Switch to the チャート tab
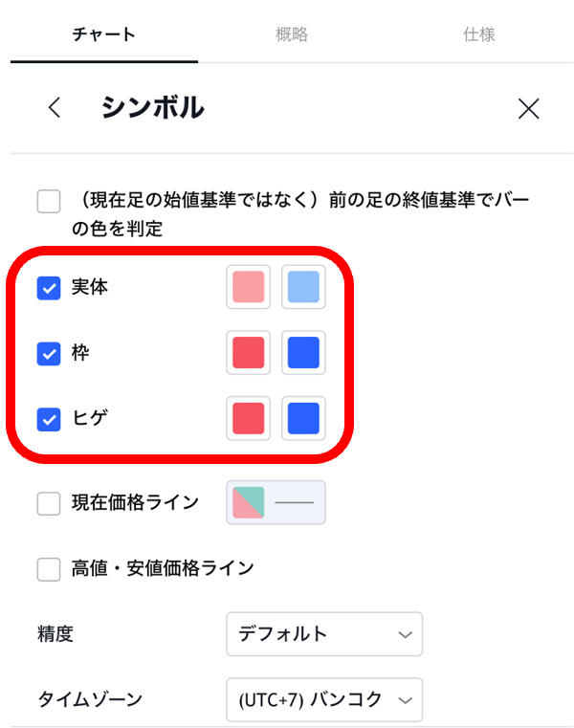Screen dimensions: 574x728 103,34
